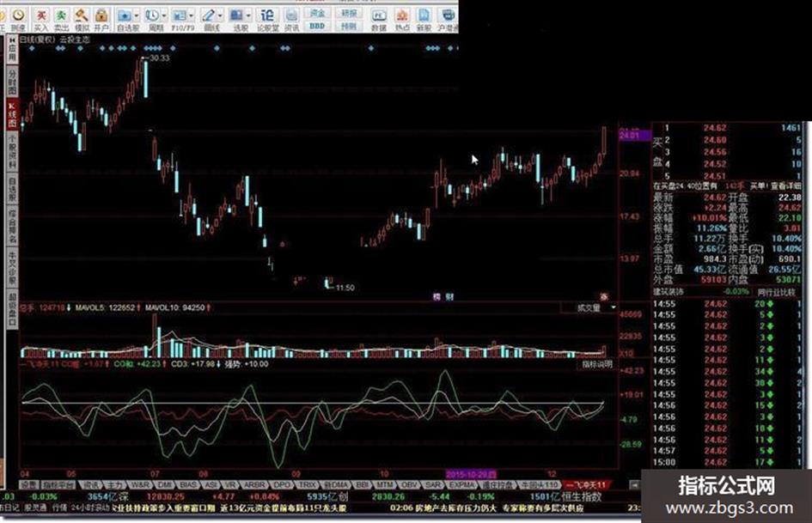Screen dimensions: 812x523
Task: Switch to the 应用 side tab
Action: click(x=11, y=50)
